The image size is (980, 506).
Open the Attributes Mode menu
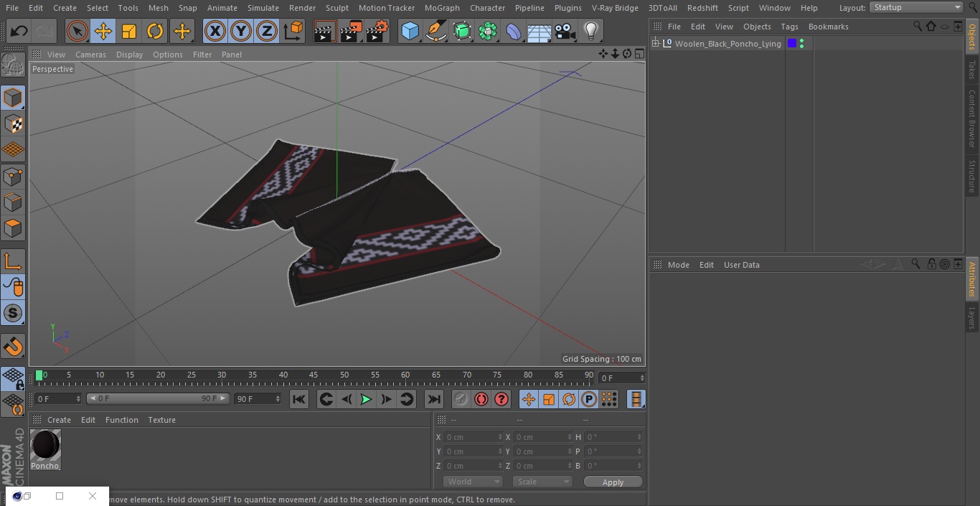click(x=678, y=265)
